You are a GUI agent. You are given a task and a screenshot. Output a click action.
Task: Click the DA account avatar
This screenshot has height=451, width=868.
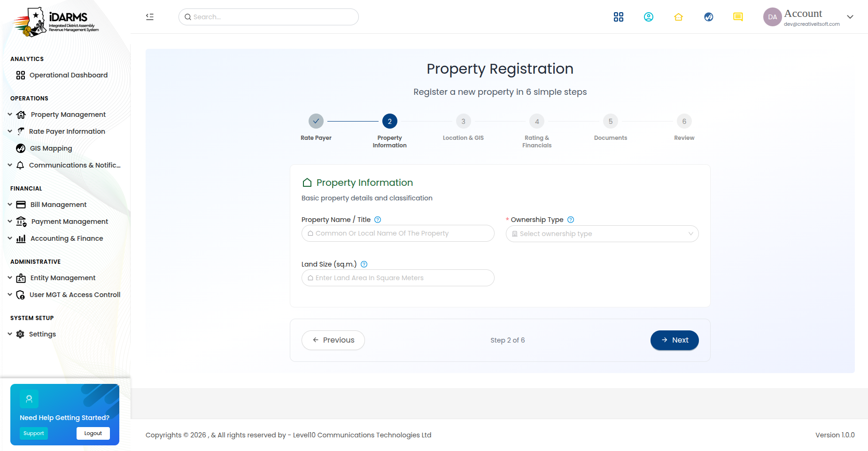point(773,17)
